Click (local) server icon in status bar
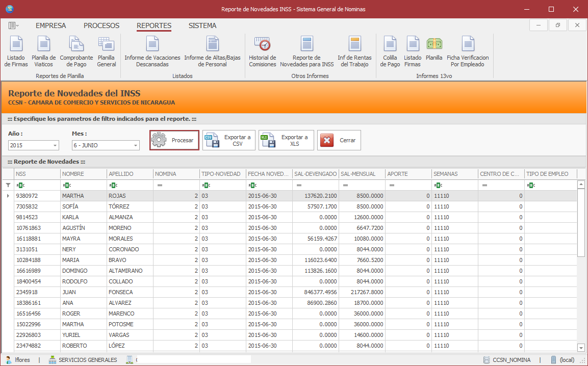588x366 pixels. (553, 359)
